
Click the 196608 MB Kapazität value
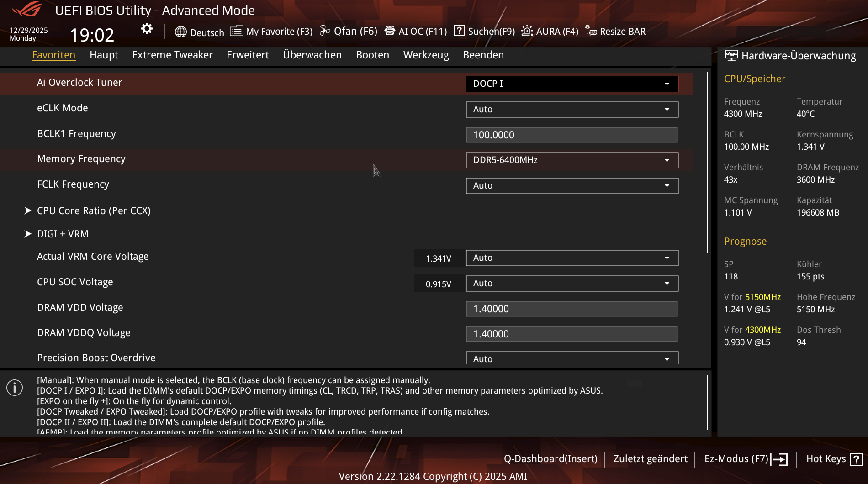[818, 213]
